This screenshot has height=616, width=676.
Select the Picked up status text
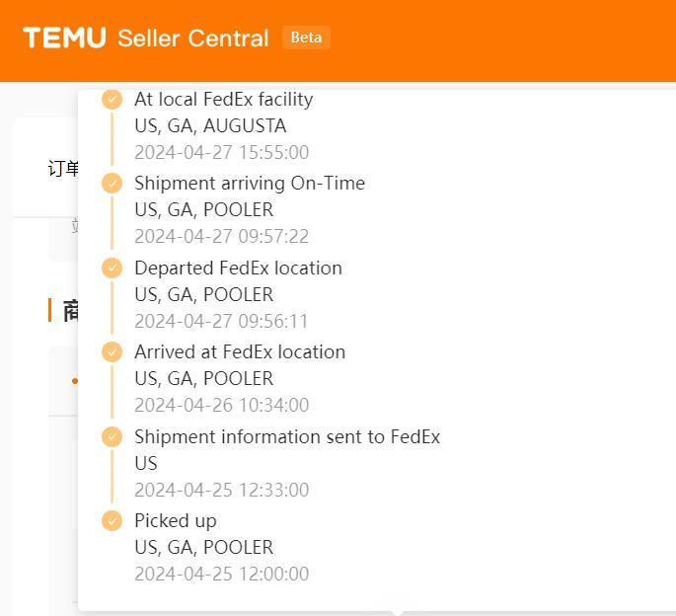click(176, 521)
